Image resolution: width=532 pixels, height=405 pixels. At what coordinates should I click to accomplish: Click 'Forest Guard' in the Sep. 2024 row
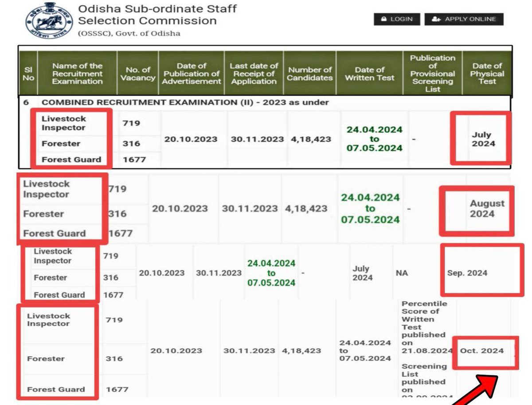[x=59, y=295]
